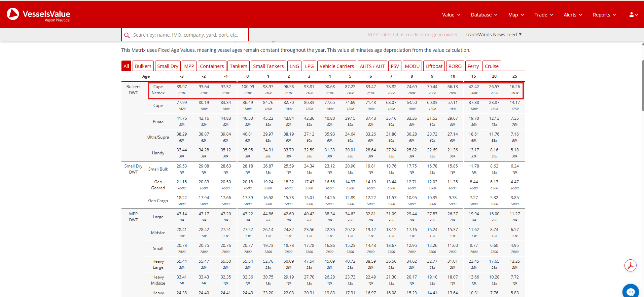Select the Vehicle Carriers tab
The height and width of the screenshot is (297, 644).
[336, 66]
